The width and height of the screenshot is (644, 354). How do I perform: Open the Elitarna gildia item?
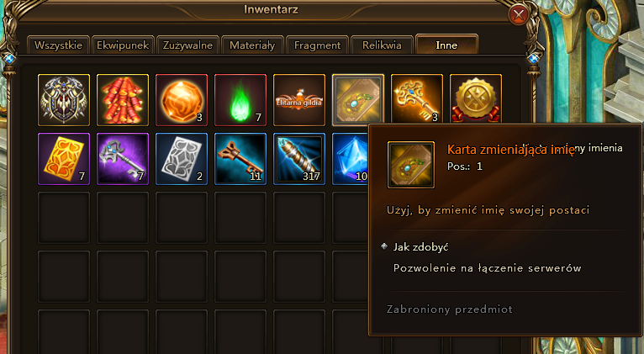pos(299,100)
